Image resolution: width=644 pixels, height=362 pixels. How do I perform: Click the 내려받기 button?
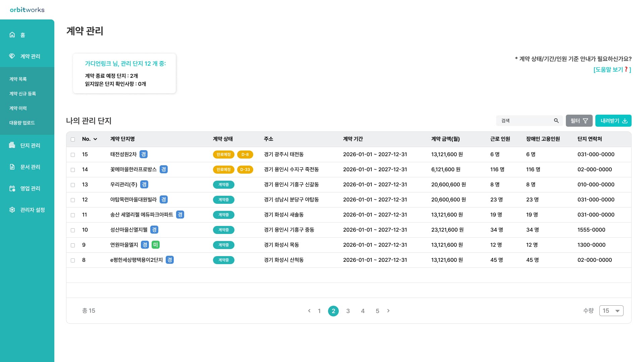tap(613, 121)
